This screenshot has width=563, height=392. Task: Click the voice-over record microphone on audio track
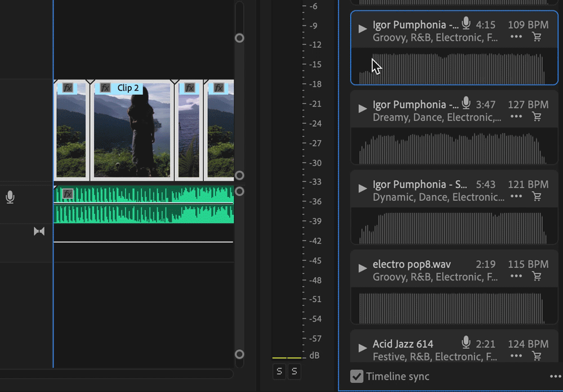coord(10,197)
